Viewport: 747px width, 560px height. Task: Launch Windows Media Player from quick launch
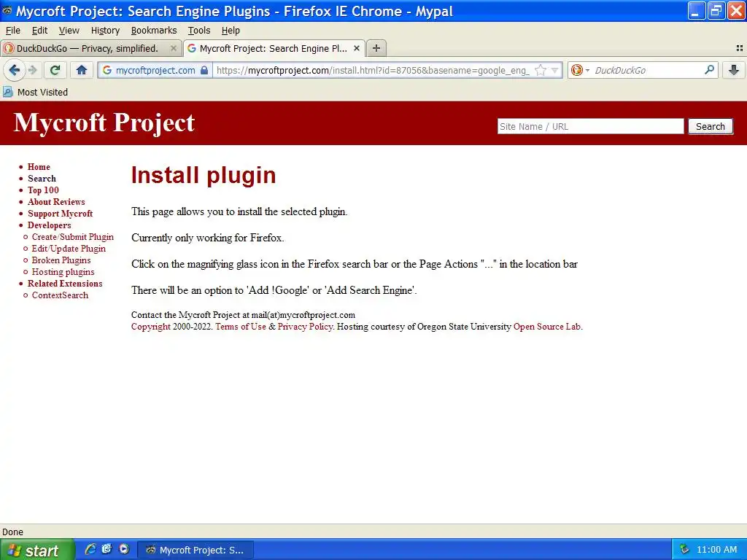[x=124, y=549]
